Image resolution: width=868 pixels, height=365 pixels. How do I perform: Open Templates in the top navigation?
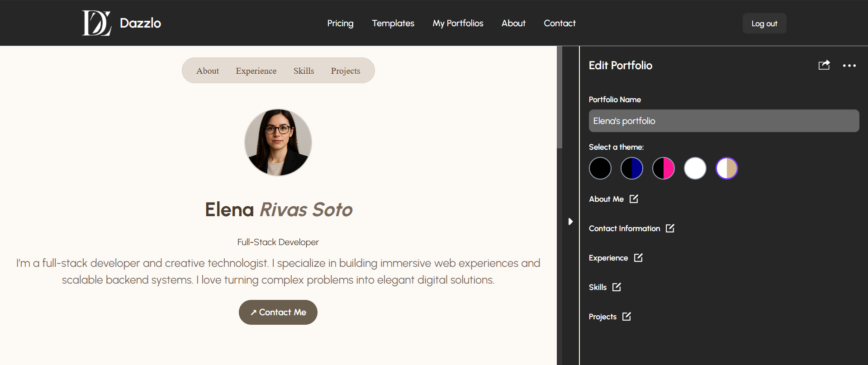pos(393,23)
